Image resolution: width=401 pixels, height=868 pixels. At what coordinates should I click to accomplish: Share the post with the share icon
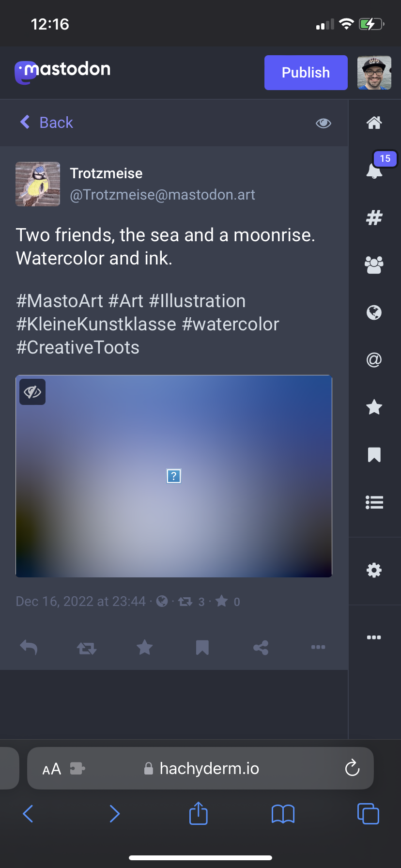point(261,647)
